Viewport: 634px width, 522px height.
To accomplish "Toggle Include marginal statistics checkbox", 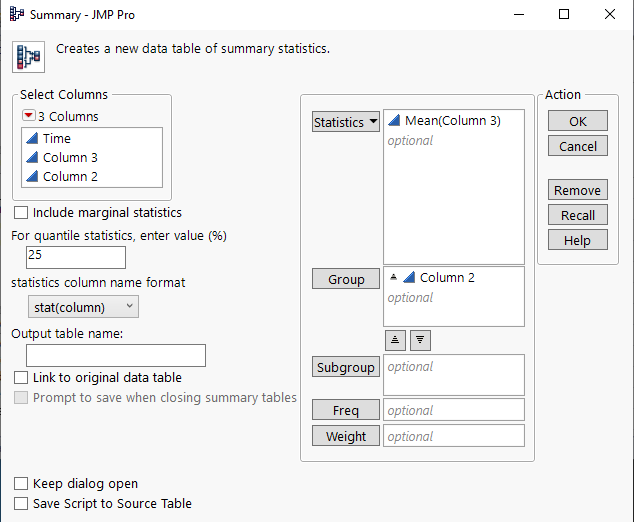I will (x=21, y=213).
